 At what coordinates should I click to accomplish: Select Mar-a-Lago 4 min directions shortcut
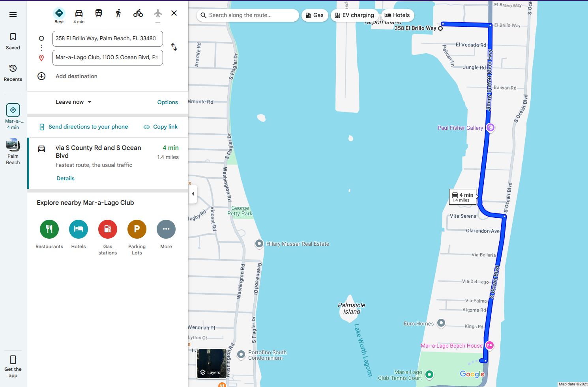click(13, 116)
